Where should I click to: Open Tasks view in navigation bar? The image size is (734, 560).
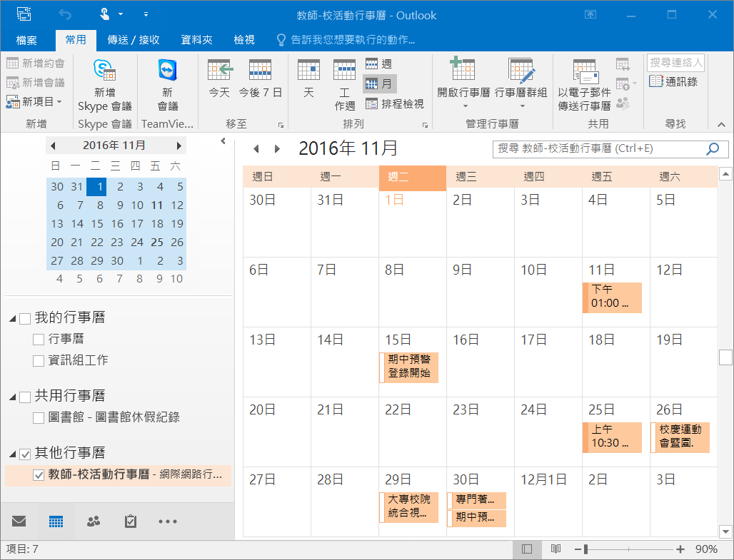pyautogui.click(x=131, y=521)
